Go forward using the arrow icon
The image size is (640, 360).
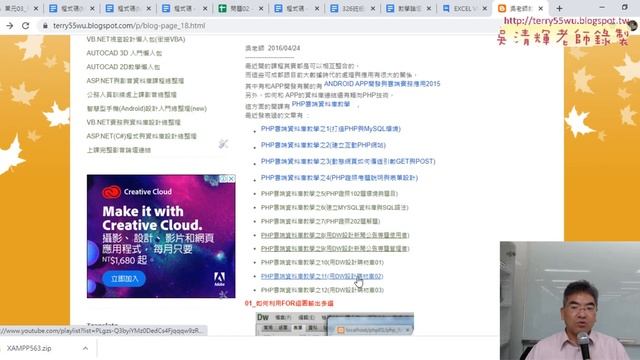9,26
